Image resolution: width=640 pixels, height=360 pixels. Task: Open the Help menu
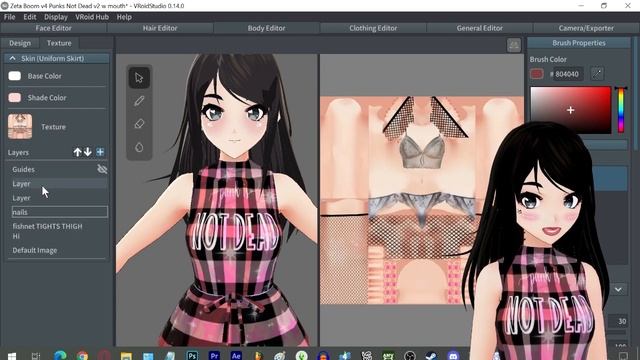(124, 17)
